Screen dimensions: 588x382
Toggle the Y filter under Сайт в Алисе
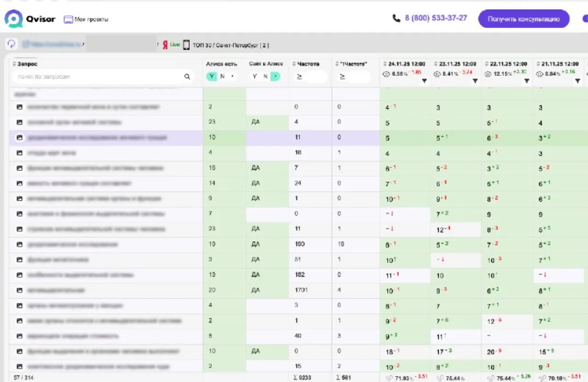point(254,76)
